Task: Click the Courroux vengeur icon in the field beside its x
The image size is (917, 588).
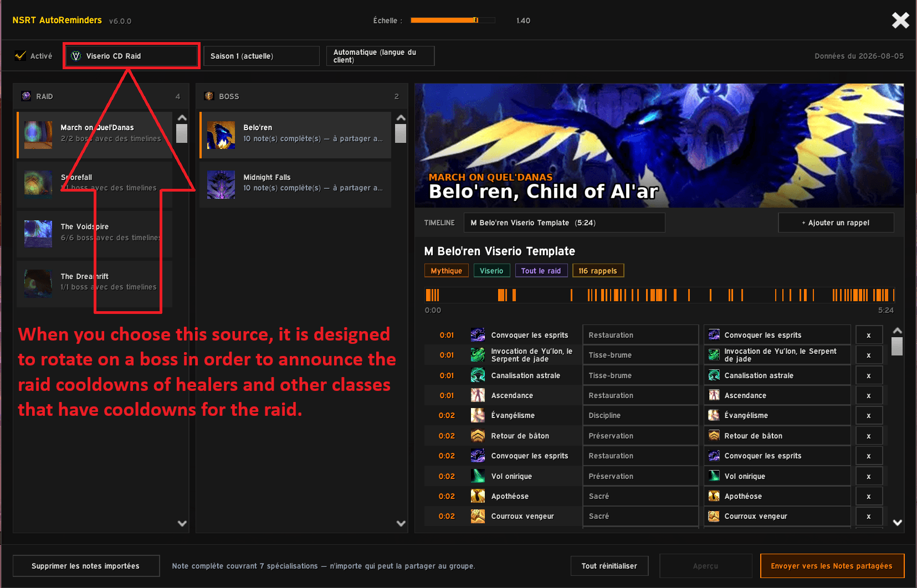Action: [x=714, y=516]
